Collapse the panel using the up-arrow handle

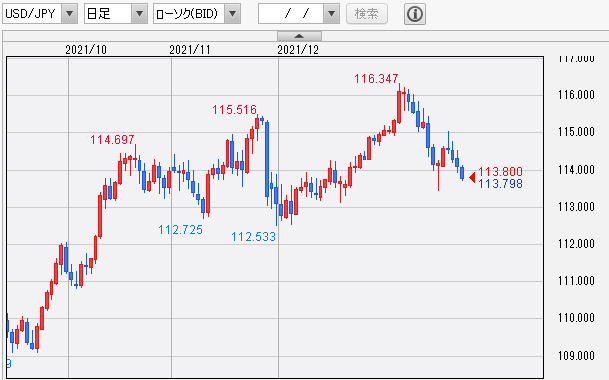pyautogui.click(x=299, y=36)
